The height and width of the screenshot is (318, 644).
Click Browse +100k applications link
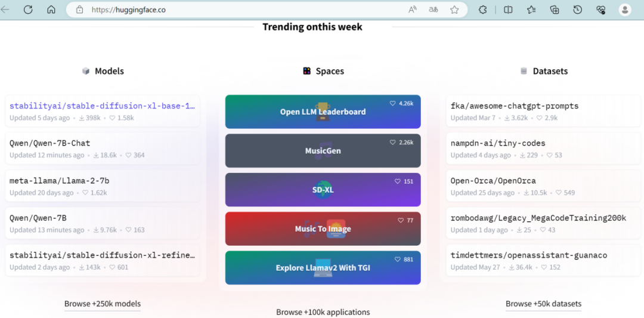point(323,312)
